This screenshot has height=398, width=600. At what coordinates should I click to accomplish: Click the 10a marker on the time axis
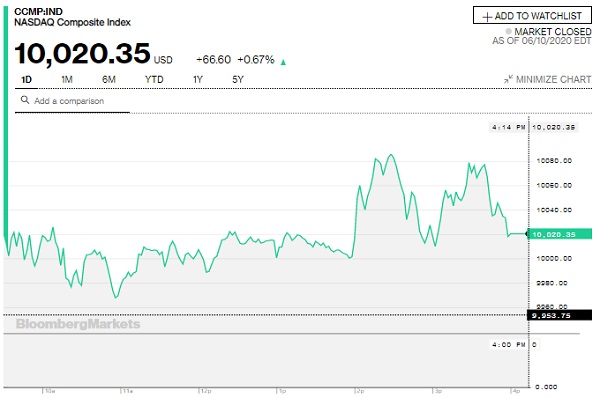pos(49,391)
